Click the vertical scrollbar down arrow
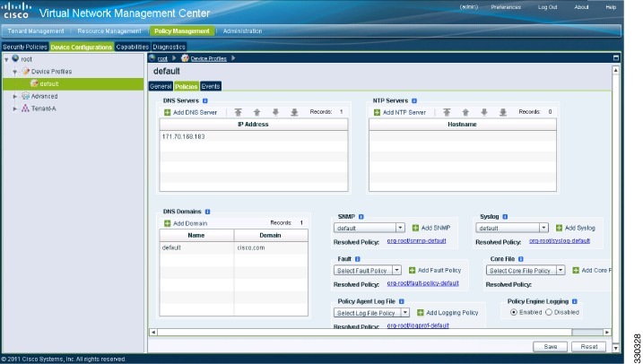The image size is (643, 364). (x=615, y=349)
